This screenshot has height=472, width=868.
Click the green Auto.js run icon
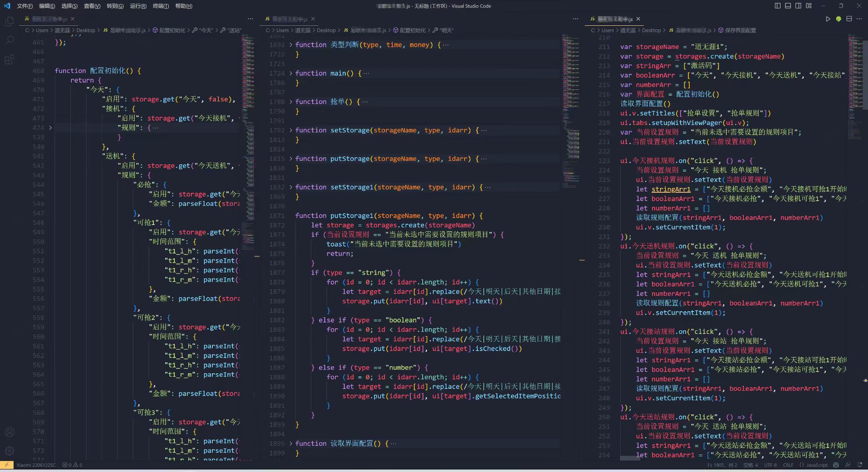click(x=838, y=19)
